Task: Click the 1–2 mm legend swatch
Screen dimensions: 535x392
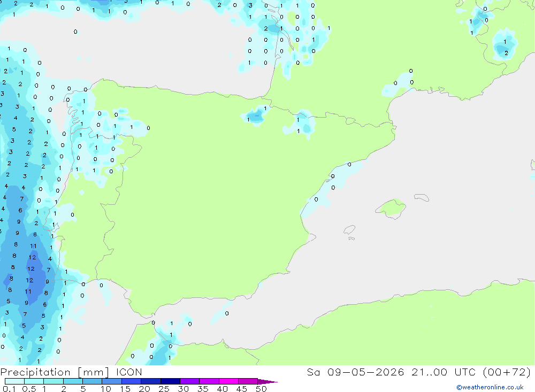Action: (x=53, y=381)
